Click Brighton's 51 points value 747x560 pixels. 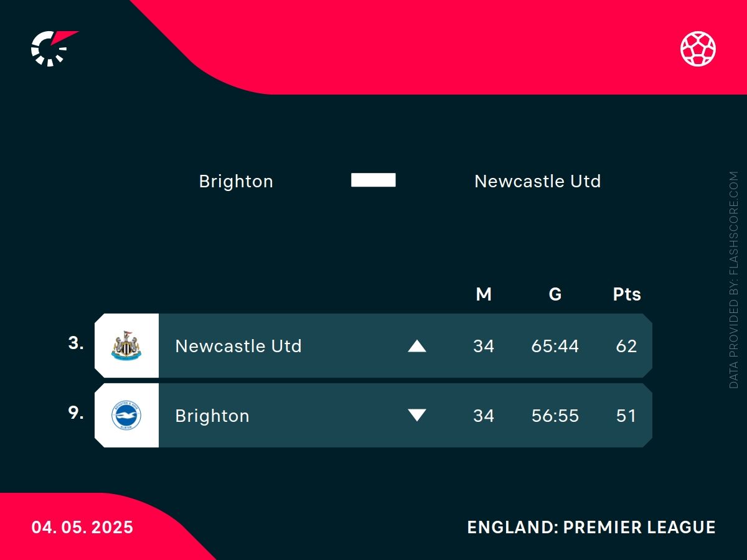click(626, 416)
